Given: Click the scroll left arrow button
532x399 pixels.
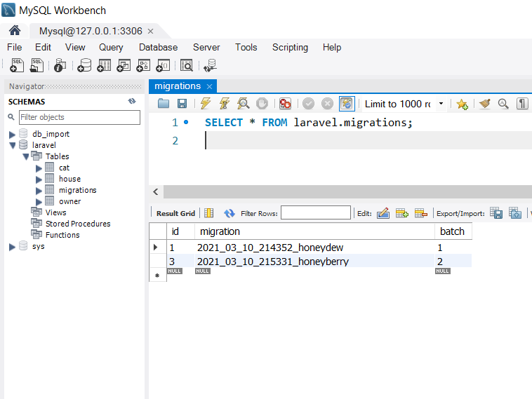Looking at the screenshot, I should [156, 192].
